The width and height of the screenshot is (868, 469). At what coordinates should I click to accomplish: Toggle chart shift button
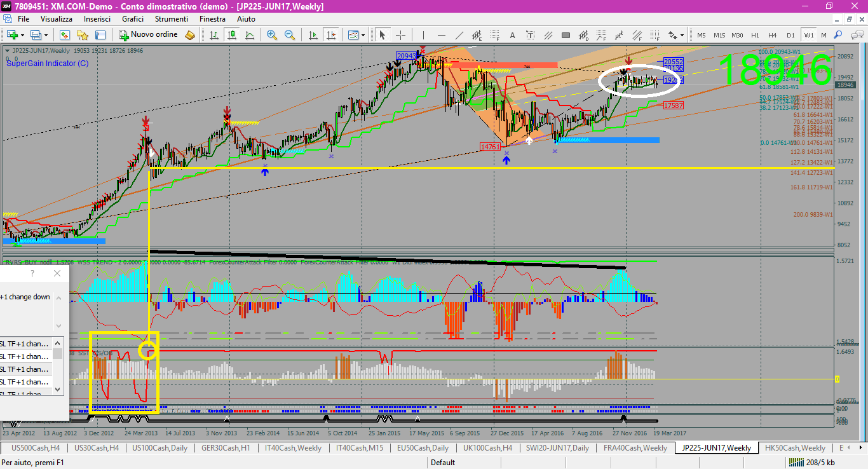pos(330,35)
